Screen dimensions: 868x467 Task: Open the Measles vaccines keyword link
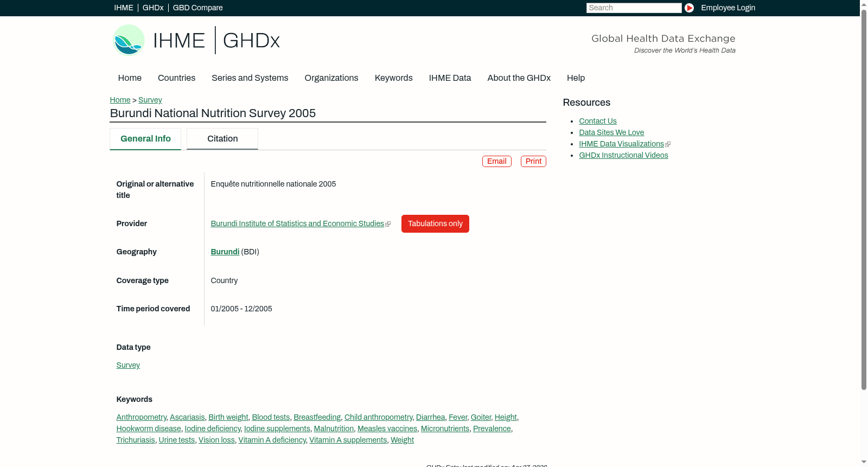point(387,428)
